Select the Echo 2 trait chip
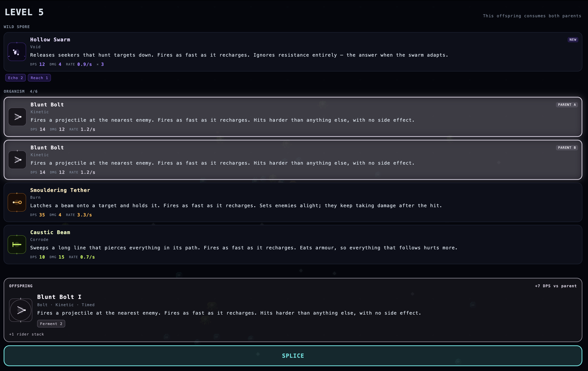Viewport: 588px width, 371px height. tap(15, 78)
